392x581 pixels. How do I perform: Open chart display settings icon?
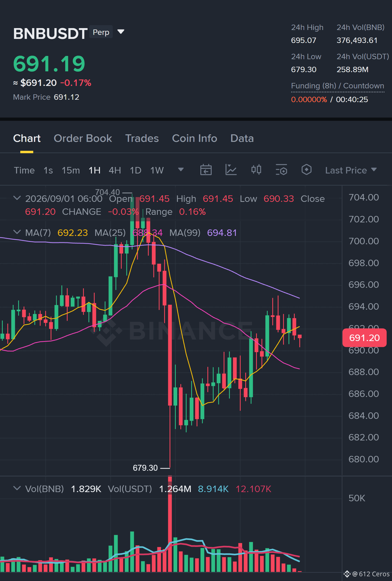pos(281,170)
